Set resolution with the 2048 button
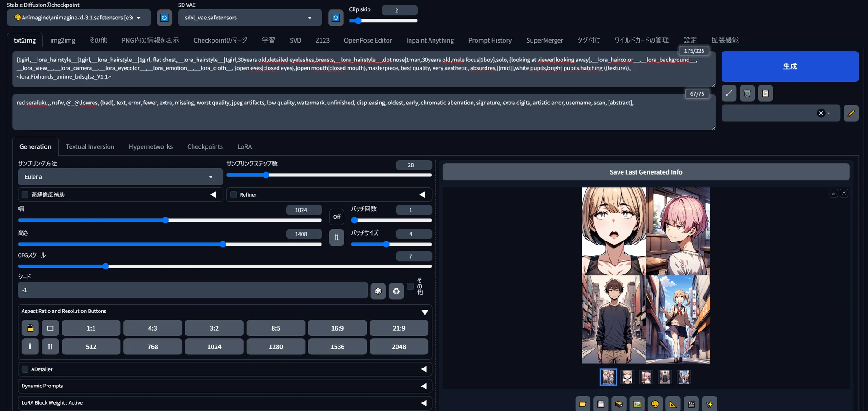 tap(399, 346)
